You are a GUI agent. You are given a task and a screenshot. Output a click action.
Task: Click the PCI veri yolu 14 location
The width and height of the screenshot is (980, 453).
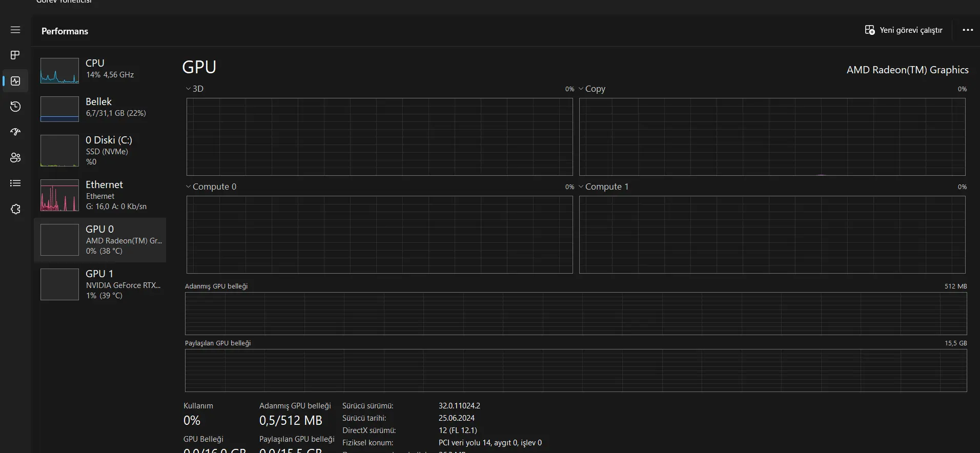point(490,443)
